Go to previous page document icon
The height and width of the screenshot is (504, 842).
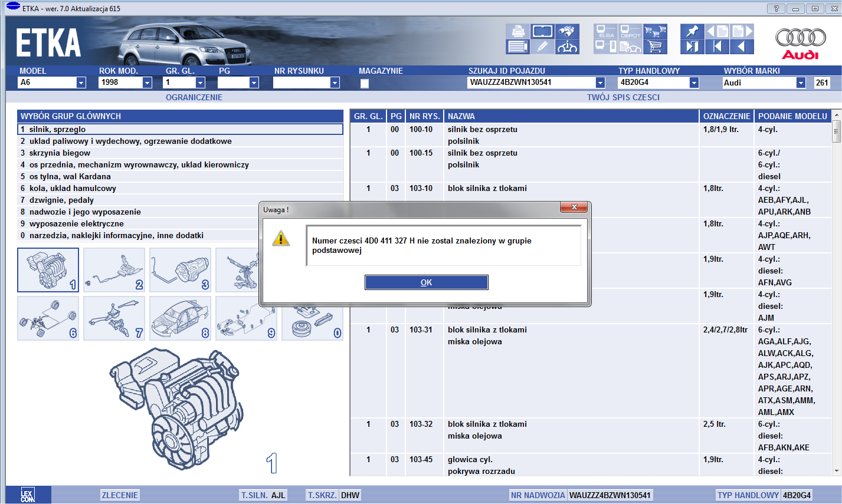[x=717, y=31]
